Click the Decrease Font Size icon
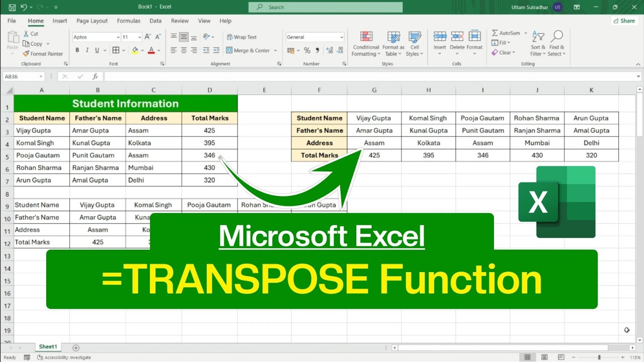 (x=157, y=37)
